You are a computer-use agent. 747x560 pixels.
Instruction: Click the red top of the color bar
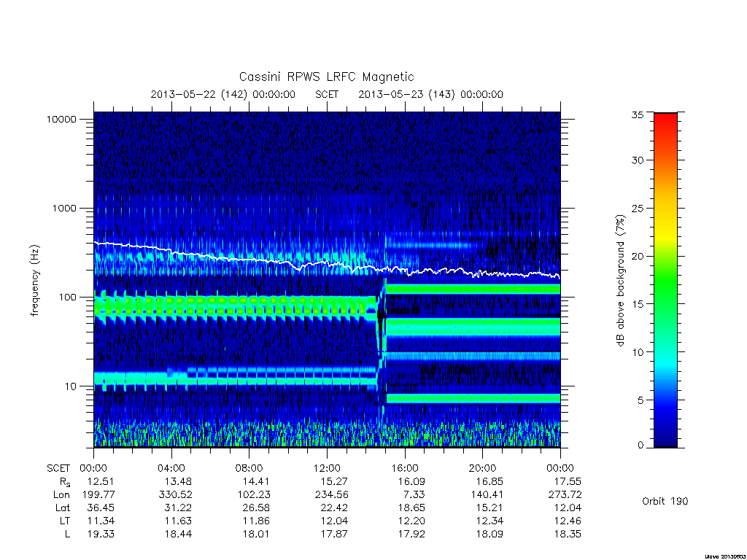pyautogui.click(x=665, y=124)
